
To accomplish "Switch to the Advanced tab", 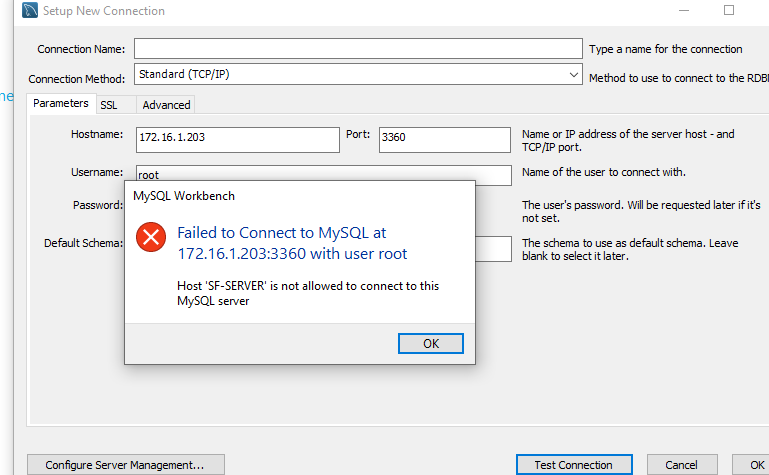I will 166,105.
